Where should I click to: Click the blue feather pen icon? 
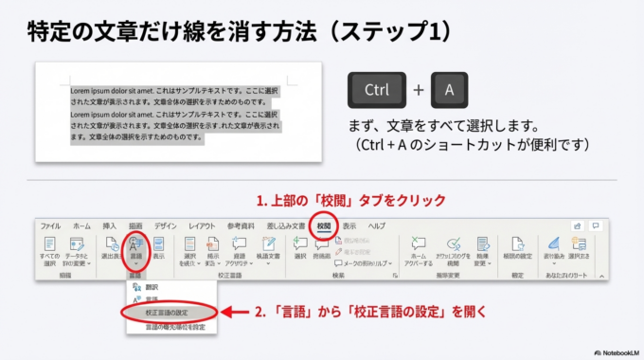(554, 243)
